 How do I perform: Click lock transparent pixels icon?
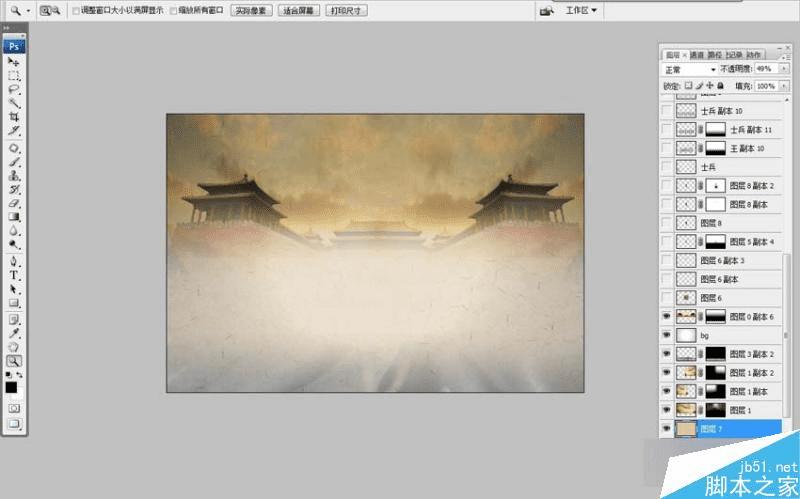click(x=688, y=86)
